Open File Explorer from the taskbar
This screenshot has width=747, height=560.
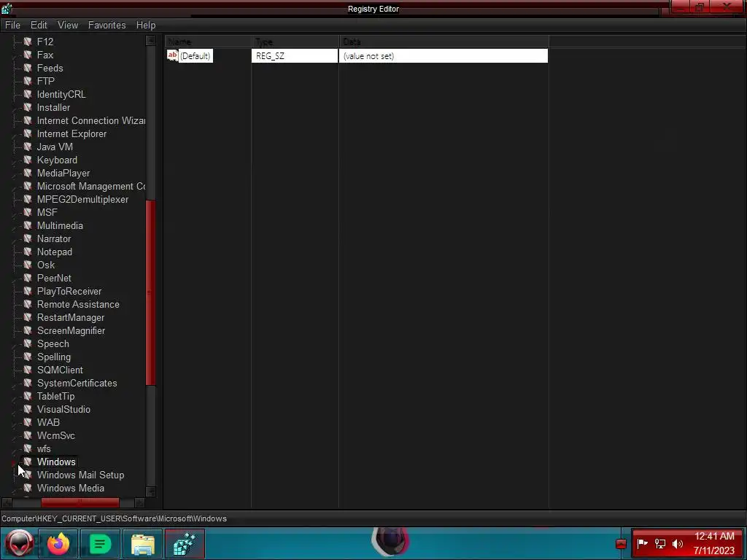coord(142,543)
